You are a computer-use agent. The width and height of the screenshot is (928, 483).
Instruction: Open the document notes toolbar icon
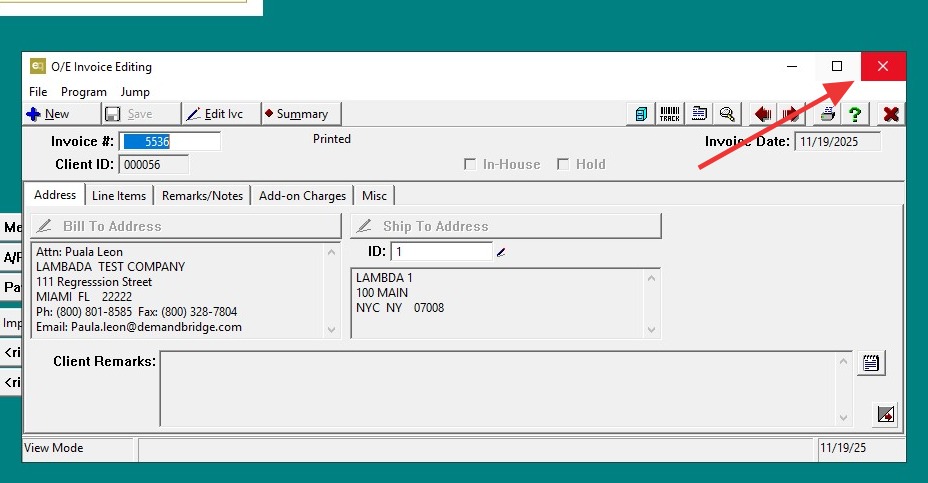699,114
